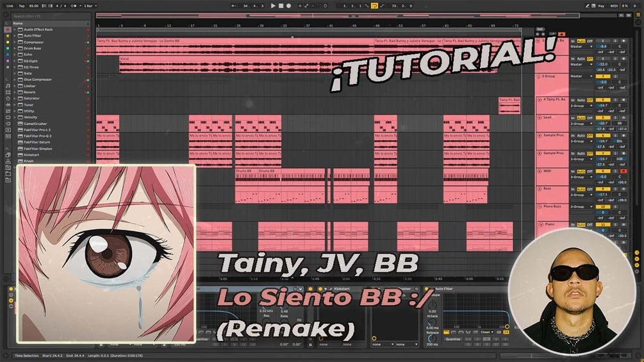This screenshot has width=644, height=362.
Task: Toggle the metronome button
Action: (x=74, y=6)
